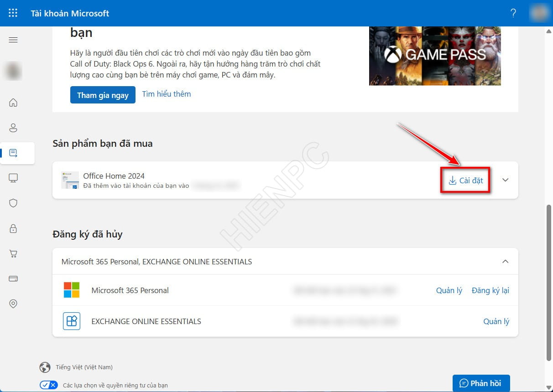Open Payment options card icon in sidebar
The image size is (553, 392).
[x=13, y=279]
